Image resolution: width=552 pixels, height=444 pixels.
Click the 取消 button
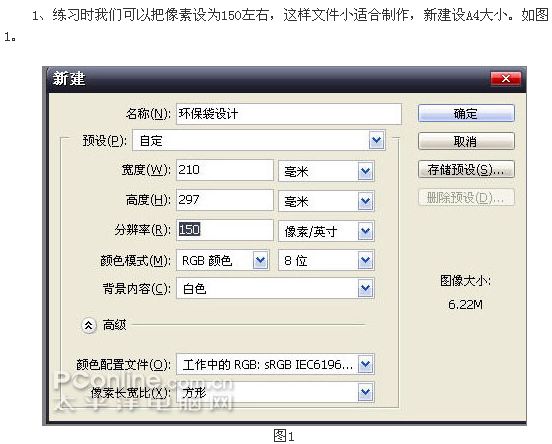tap(466, 142)
